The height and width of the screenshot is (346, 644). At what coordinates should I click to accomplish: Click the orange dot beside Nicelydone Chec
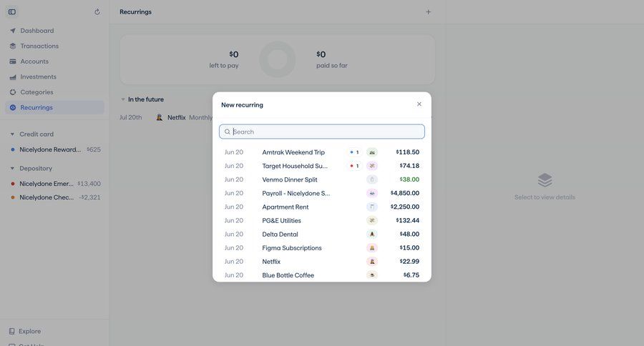(13, 197)
